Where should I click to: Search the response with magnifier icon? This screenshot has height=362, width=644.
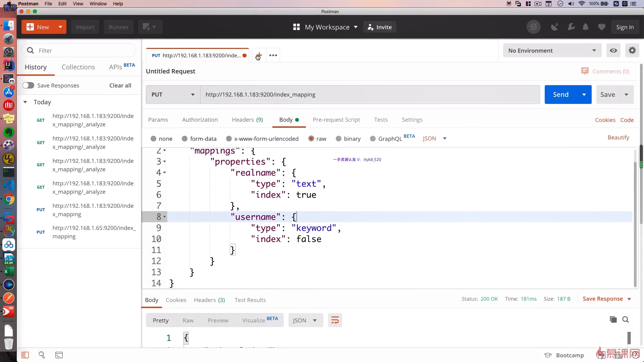tap(626, 319)
